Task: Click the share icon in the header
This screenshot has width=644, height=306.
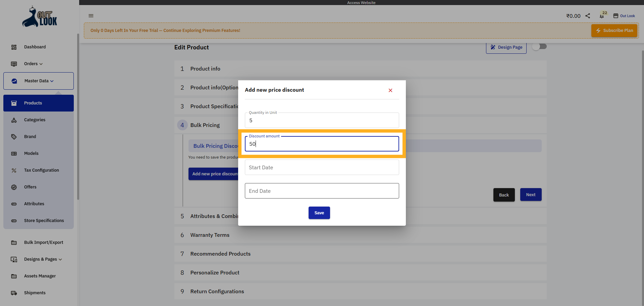Action: coord(588,15)
